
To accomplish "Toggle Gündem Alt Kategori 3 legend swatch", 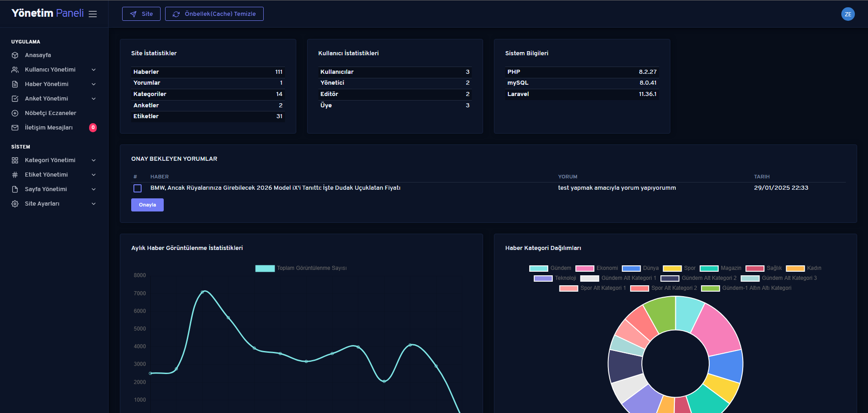I will tap(750, 279).
